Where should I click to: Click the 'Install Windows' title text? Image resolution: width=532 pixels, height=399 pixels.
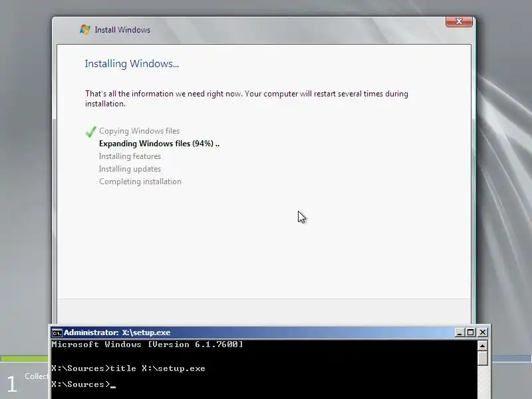pos(122,30)
